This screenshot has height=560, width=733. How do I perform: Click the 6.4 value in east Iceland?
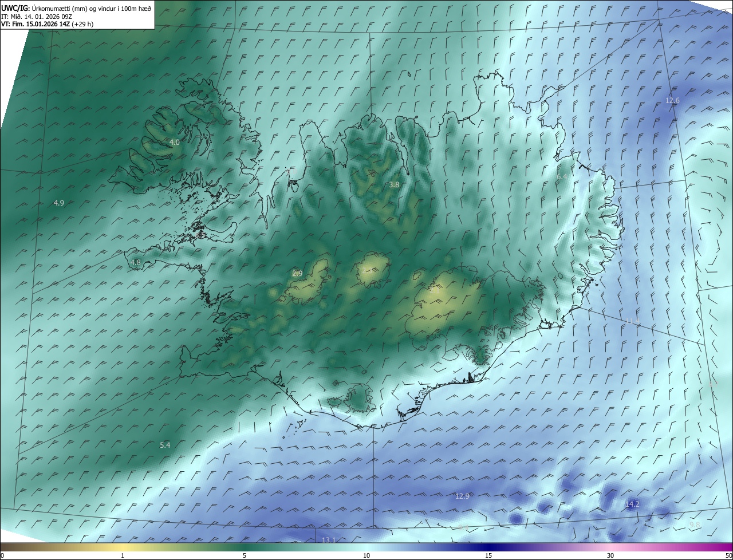tap(562, 177)
